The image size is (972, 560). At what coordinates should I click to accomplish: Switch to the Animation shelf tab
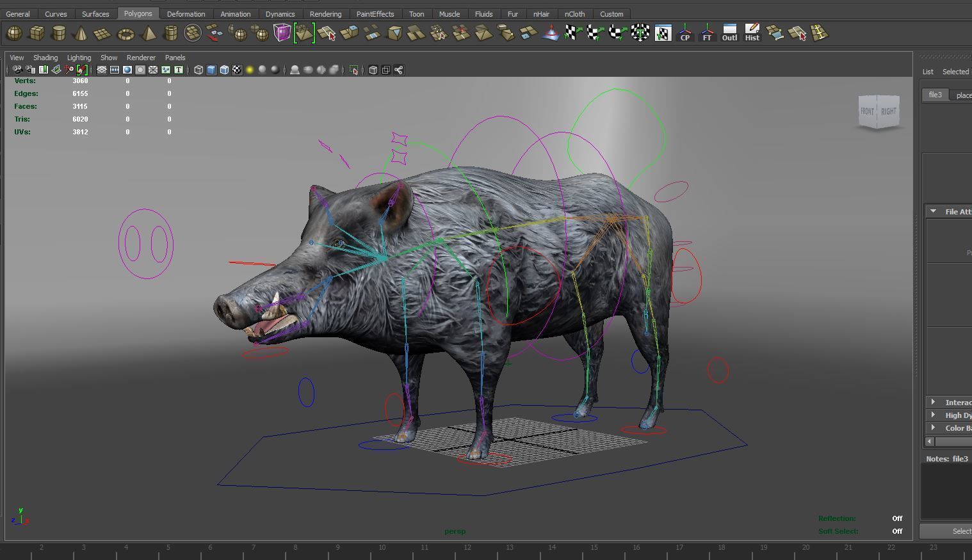pos(236,13)
